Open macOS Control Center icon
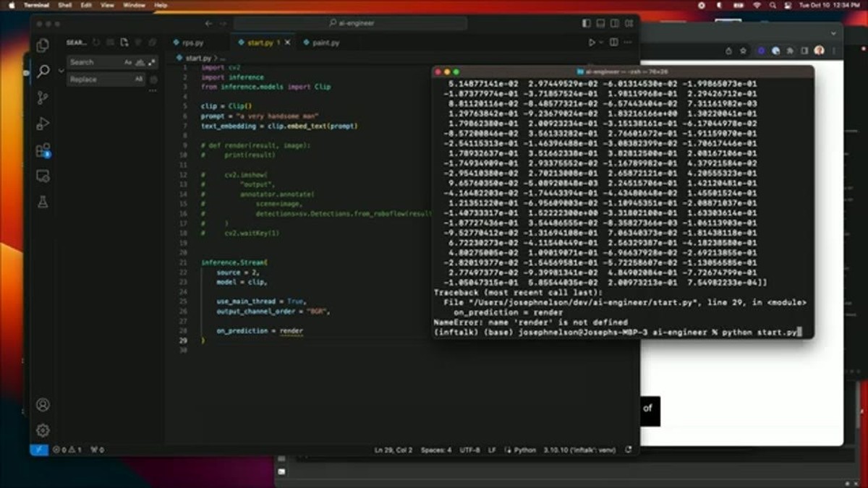Screen dimensions: 868x488 787,5
